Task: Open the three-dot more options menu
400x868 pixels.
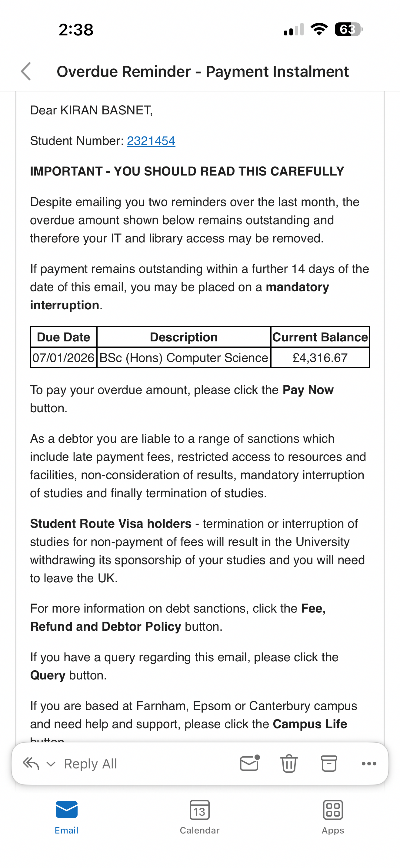Action: tap(369, 764)
